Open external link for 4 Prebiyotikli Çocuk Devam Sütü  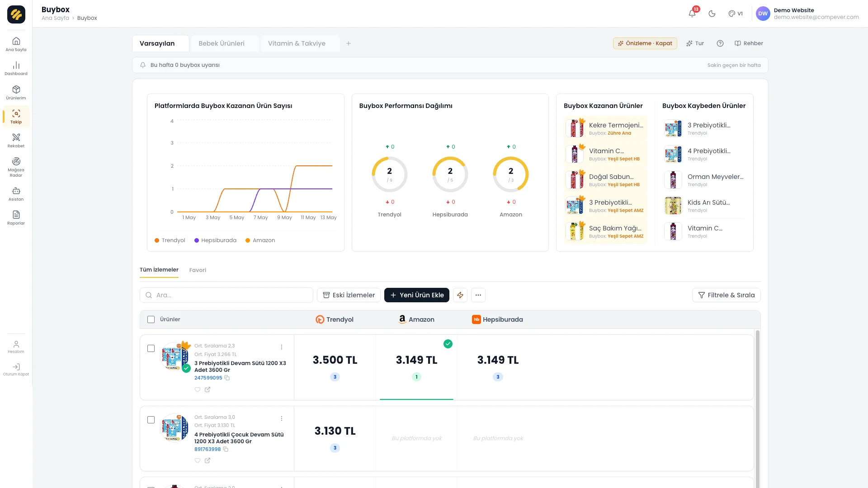click(x=208, y=460)
